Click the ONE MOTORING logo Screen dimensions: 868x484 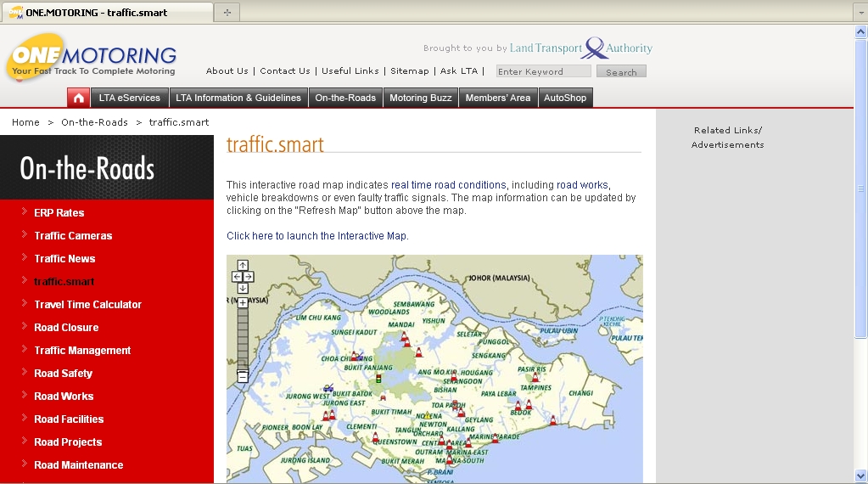(x=92, y=57)
